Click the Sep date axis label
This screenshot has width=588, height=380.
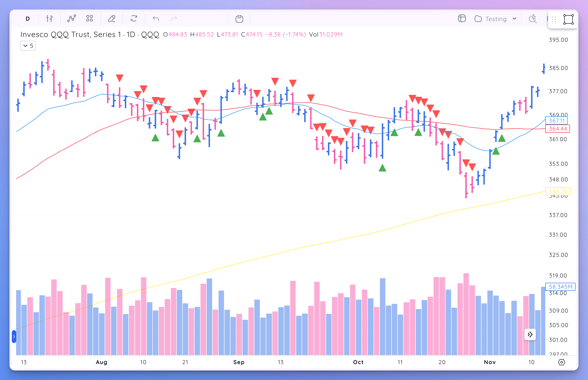click(x=239, y=362)
